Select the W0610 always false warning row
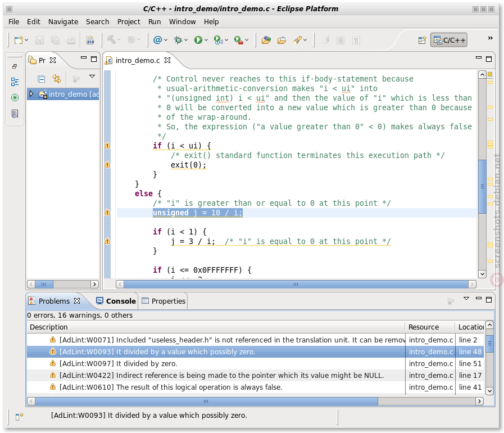 (256, 387)
